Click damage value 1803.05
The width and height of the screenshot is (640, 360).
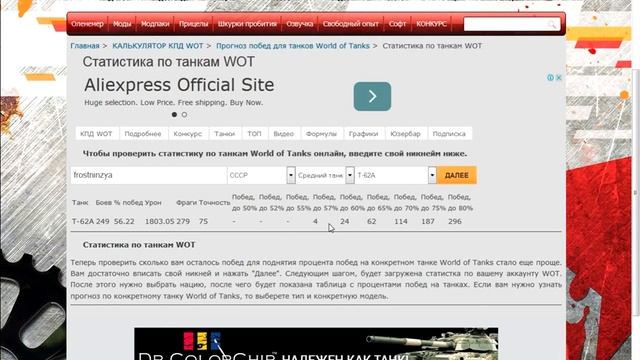click(160, 221)
